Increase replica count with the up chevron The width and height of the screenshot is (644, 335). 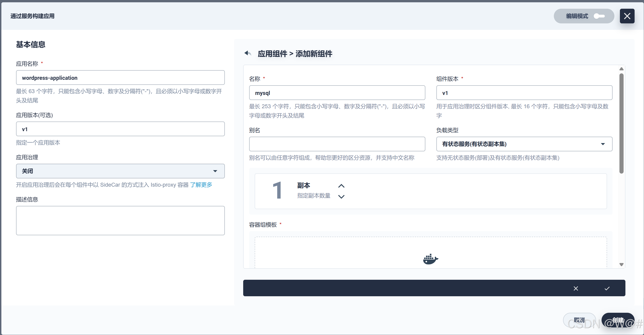click(x=341, y=186)
